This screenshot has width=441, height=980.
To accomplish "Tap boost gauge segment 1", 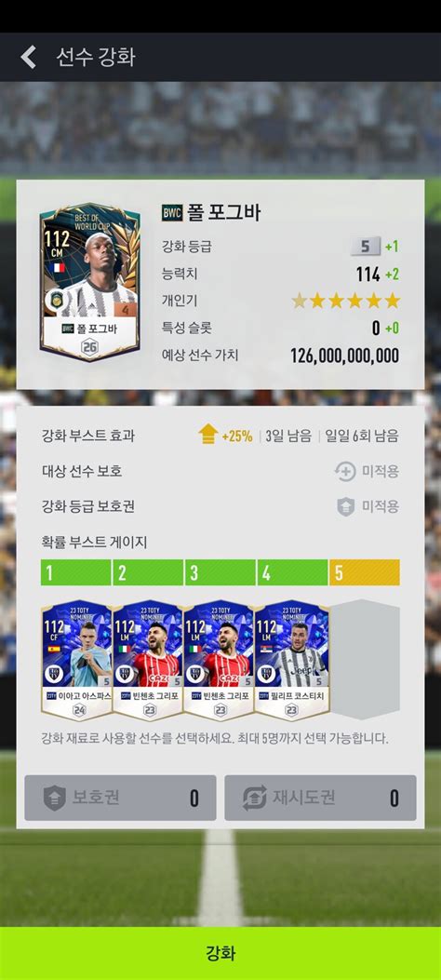I will click(x=75, y=573).
